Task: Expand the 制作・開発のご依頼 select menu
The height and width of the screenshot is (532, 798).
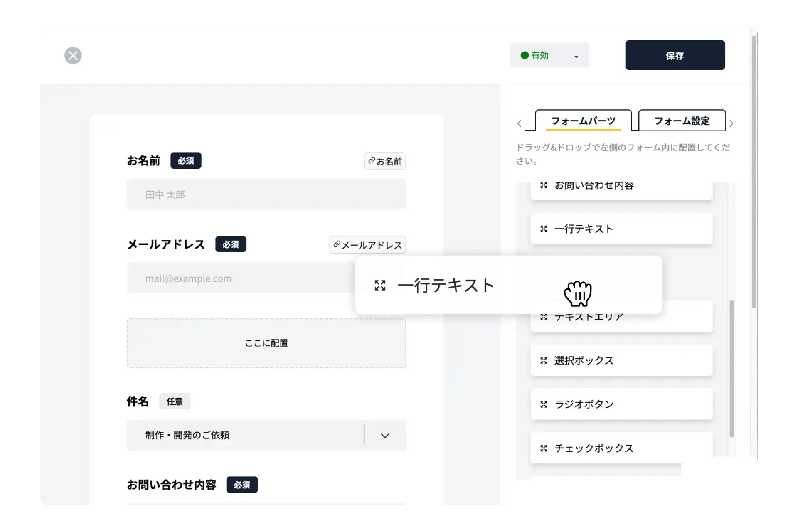Action: [x=384, y=436]
